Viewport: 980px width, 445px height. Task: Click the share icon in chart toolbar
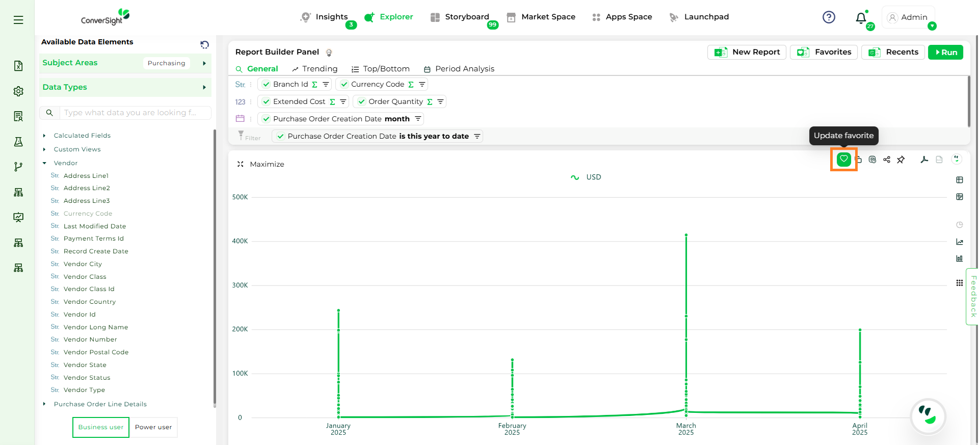[887, 160]
